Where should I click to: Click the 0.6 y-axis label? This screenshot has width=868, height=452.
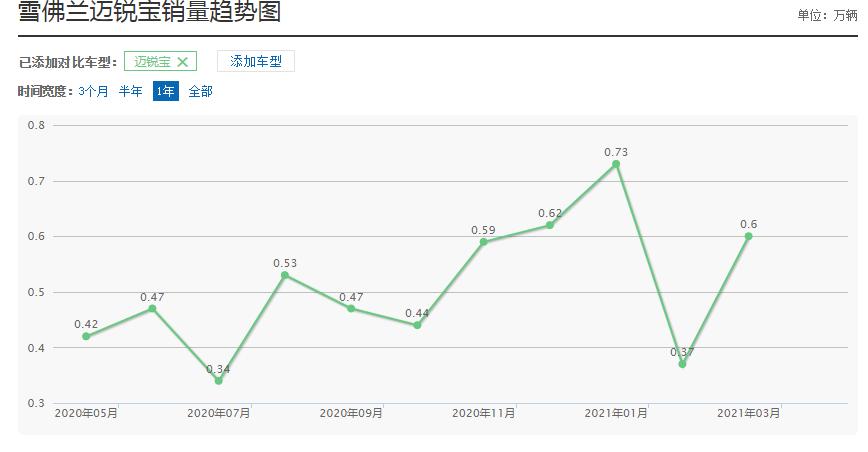(36, 236)
